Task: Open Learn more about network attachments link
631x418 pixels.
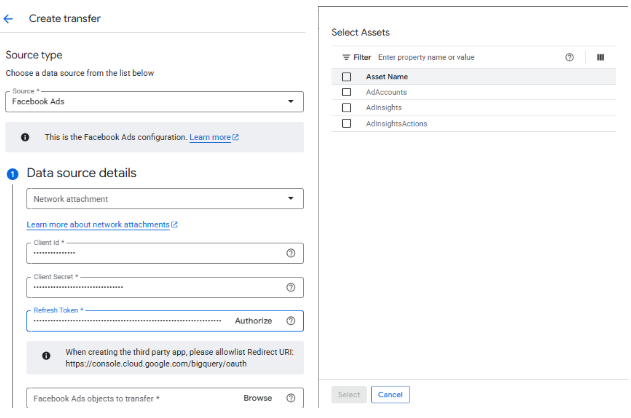Action: (x=101, y=225)
